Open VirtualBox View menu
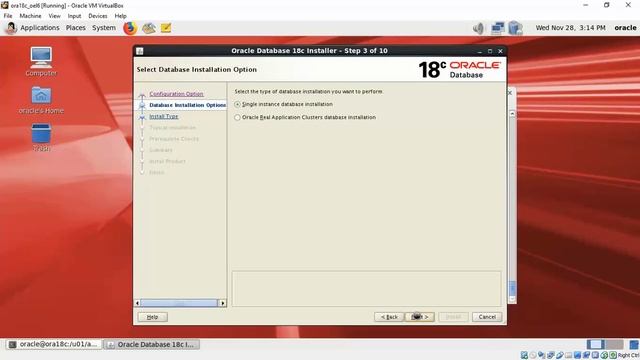The image size is (640, 360). click(54, 16)
